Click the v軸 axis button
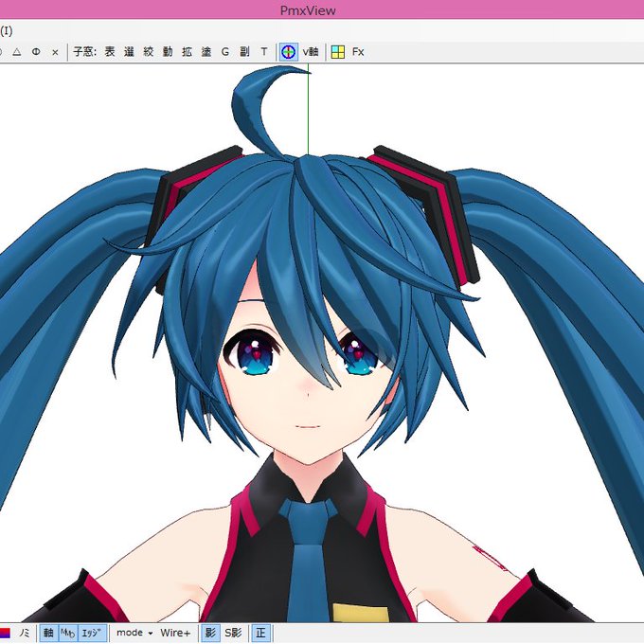This screenshot has width=644, height=644. 311,52
